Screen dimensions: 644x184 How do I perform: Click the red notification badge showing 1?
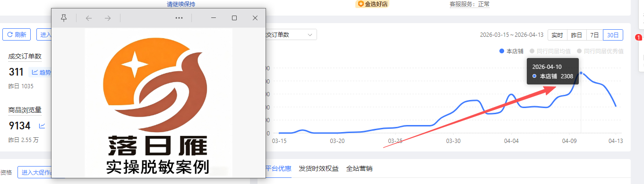pyautogui.click(x=638, y=37)
